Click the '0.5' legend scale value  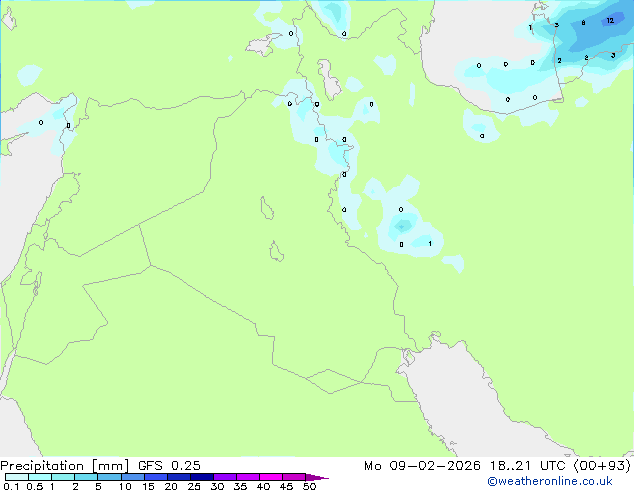(35, 486)
